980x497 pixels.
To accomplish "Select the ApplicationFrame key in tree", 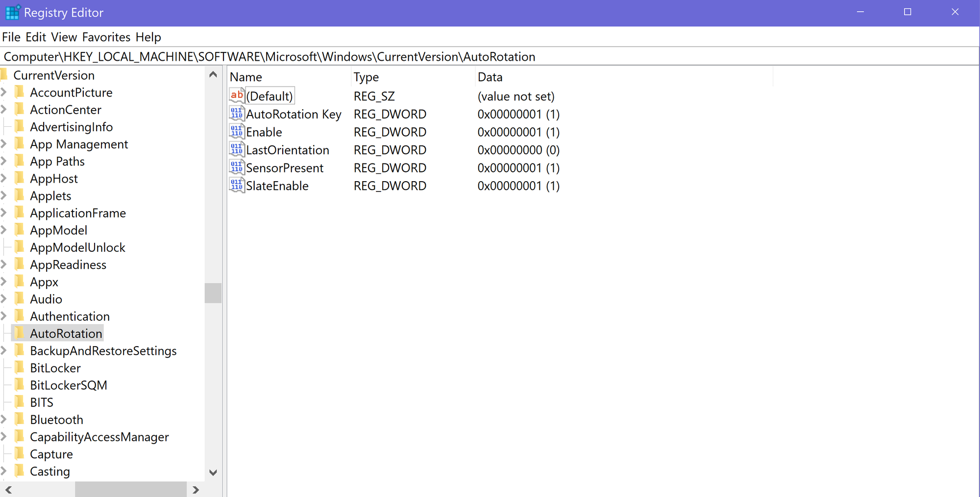I will pos(78,213).
